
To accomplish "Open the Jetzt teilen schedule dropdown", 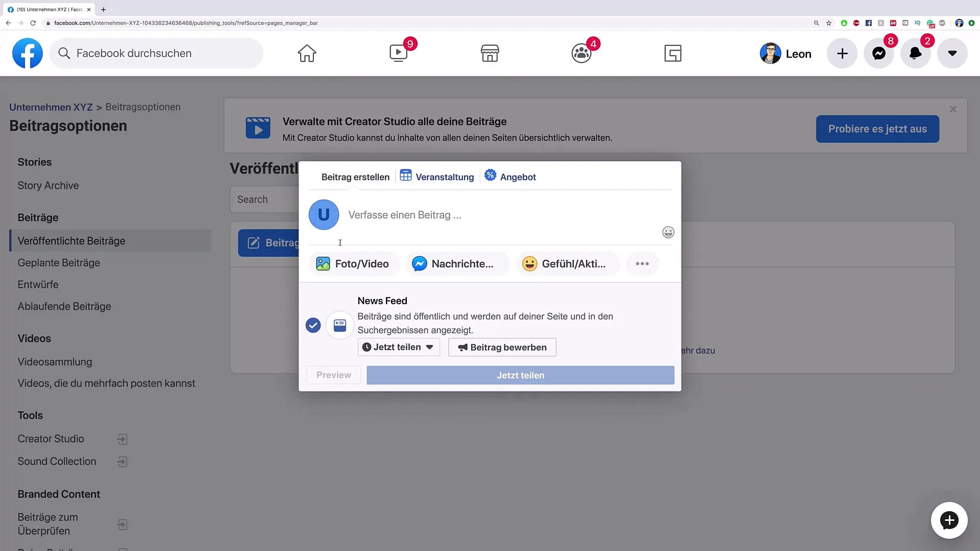I will click(399, 347).
